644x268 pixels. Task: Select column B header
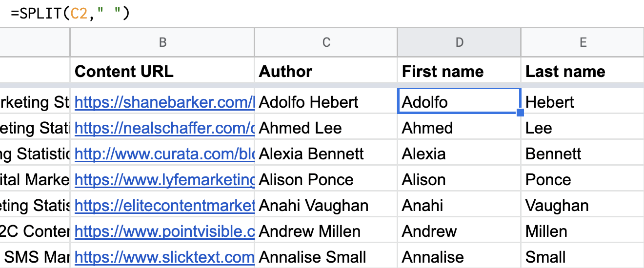click(x=162, y=42)
